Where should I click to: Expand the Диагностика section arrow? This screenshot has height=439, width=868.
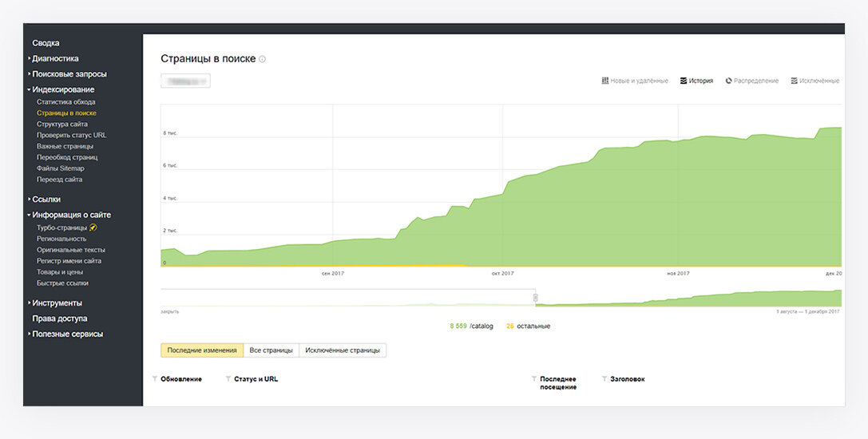coord(30,58)
